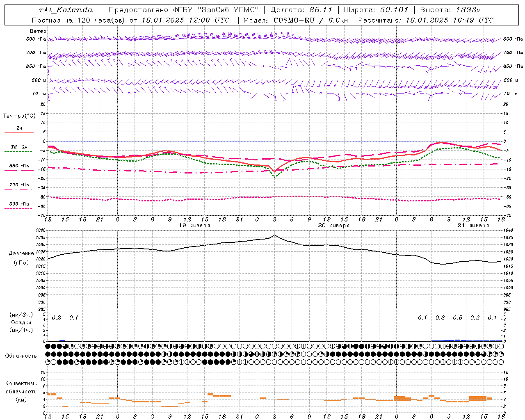Click the 20 января date label
Image resolution: width=525 pixels, height=420 pixels.
[x=334, y=226]
